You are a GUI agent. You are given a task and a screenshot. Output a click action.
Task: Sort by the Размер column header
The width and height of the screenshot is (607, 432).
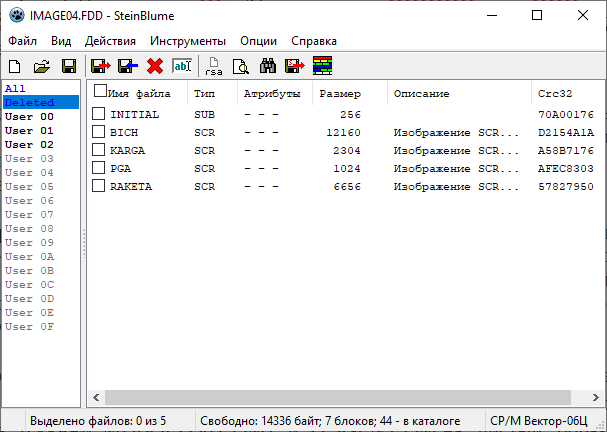pyautogui.click(x=340, y=94)
